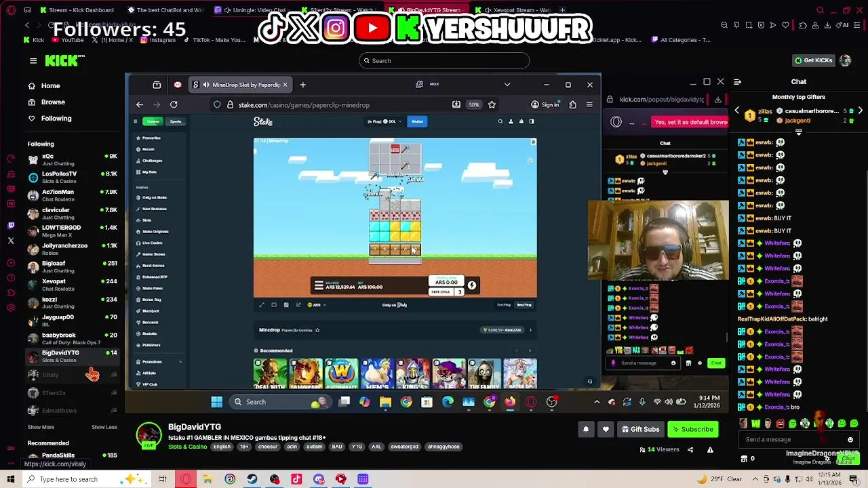Open Xevopat channel in following list

click(x=72, y=285)
